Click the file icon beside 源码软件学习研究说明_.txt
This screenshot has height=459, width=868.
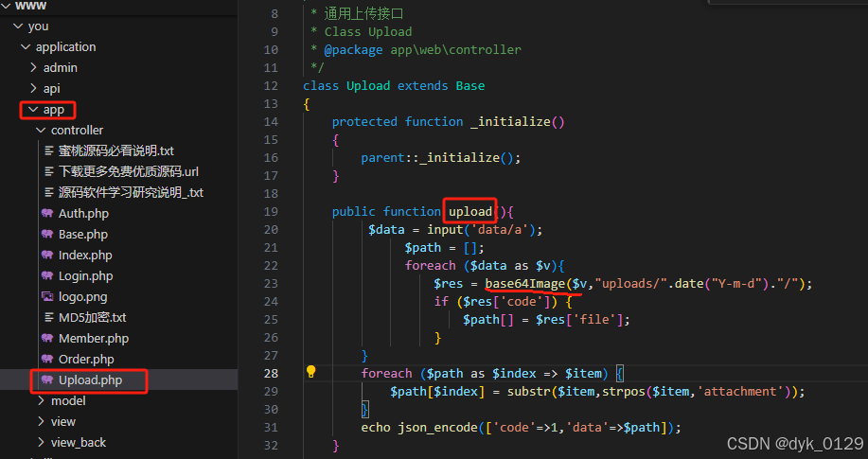[48, 193]
